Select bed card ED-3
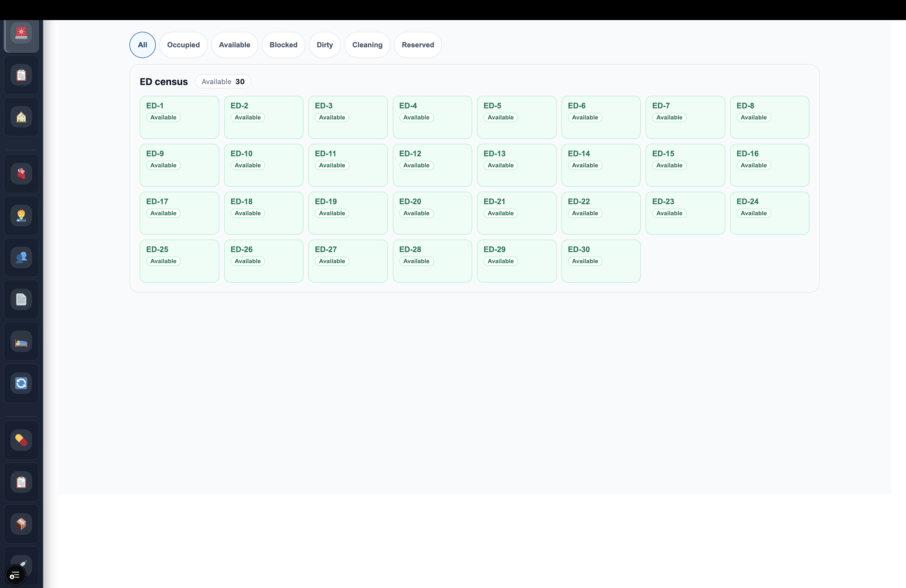906x588 pixels. [x=348, y=117]
